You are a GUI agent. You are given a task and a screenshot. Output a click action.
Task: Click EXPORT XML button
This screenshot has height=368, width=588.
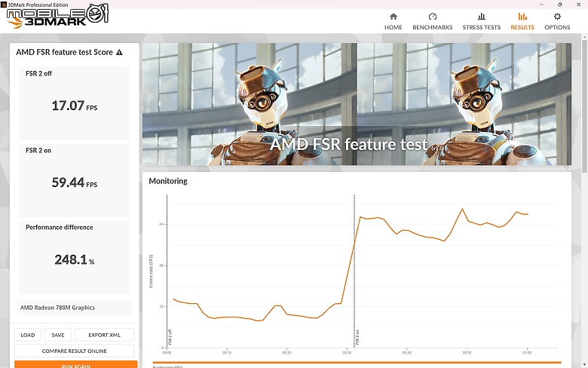[x=104, y=335]
